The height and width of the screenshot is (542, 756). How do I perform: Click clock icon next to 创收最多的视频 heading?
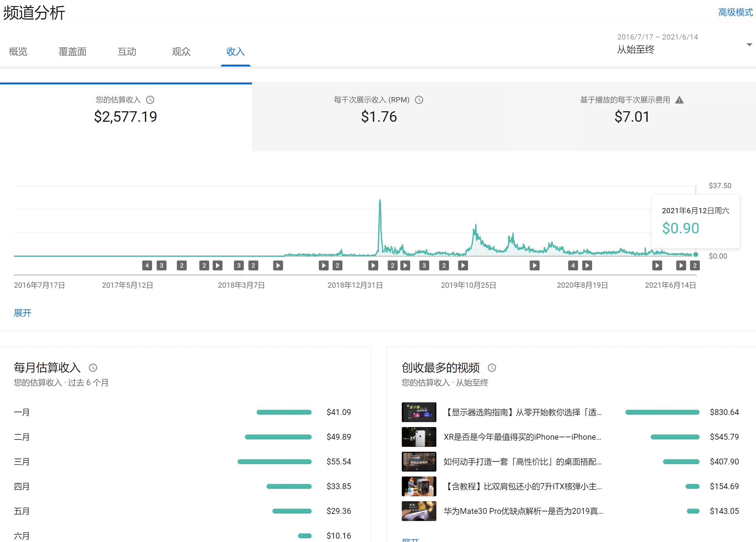tap(492, 367)
